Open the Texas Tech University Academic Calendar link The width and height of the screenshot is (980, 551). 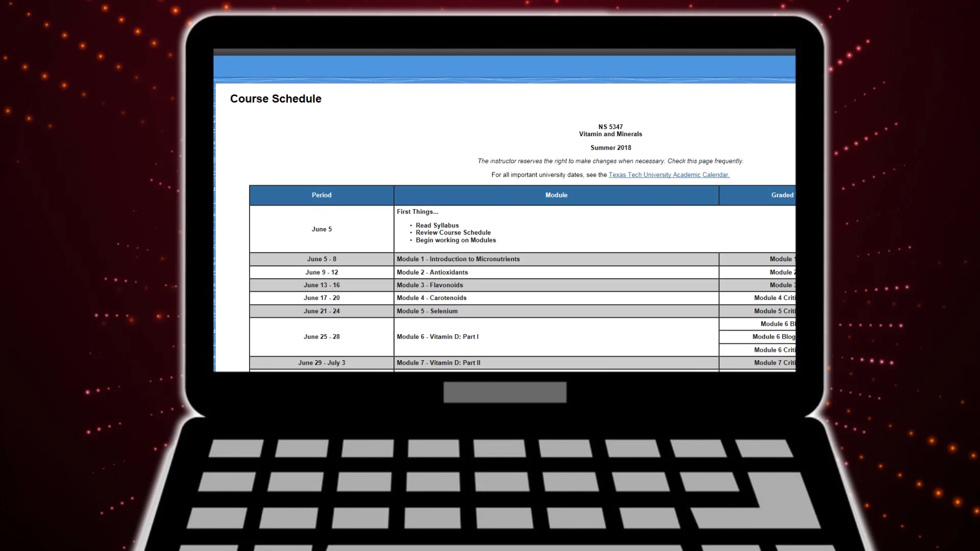(669, 175)
